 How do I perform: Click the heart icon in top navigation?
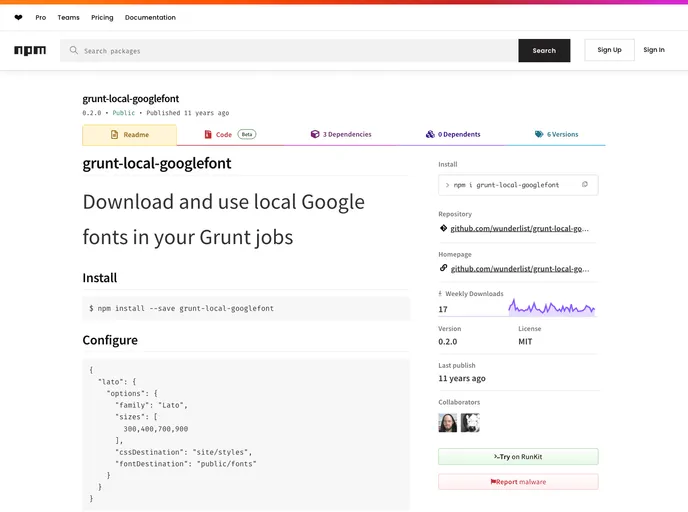pyautogui.click(x=18, y=18)
